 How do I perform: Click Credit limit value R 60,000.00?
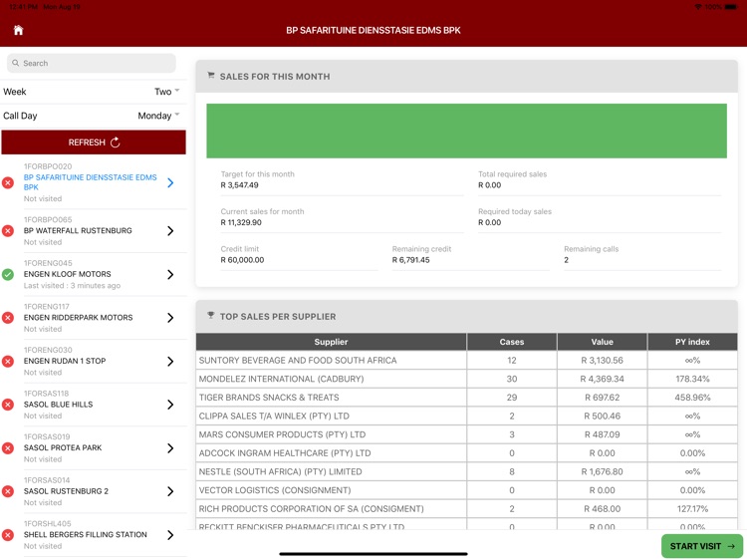click(x=242, y=260)
